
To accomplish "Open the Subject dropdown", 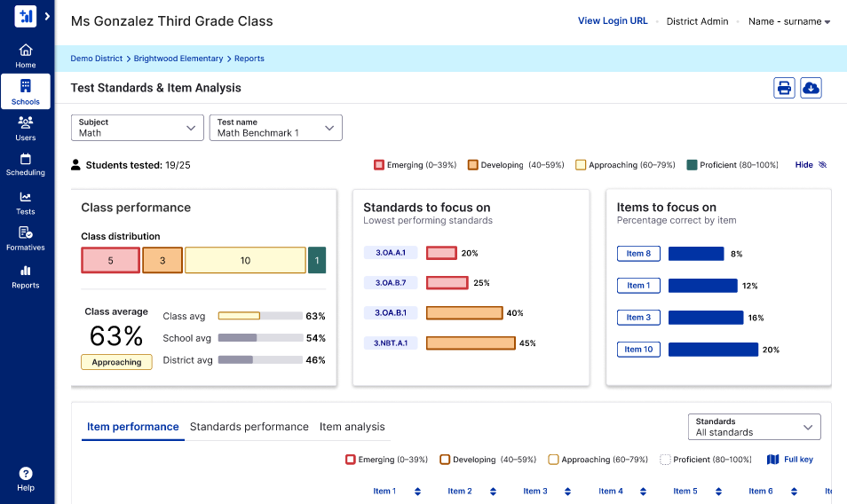I will (138, 128).
